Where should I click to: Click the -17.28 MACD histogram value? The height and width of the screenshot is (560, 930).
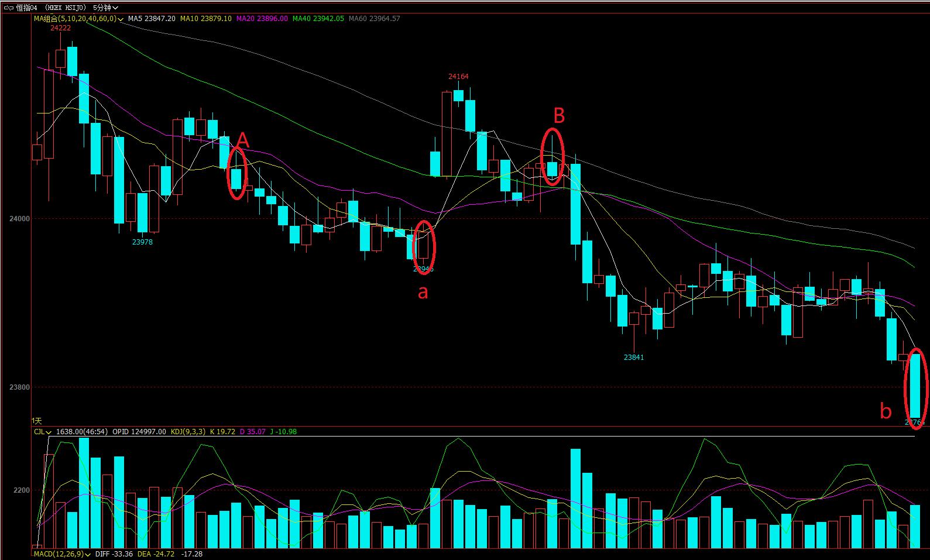(x=192, y=554)
